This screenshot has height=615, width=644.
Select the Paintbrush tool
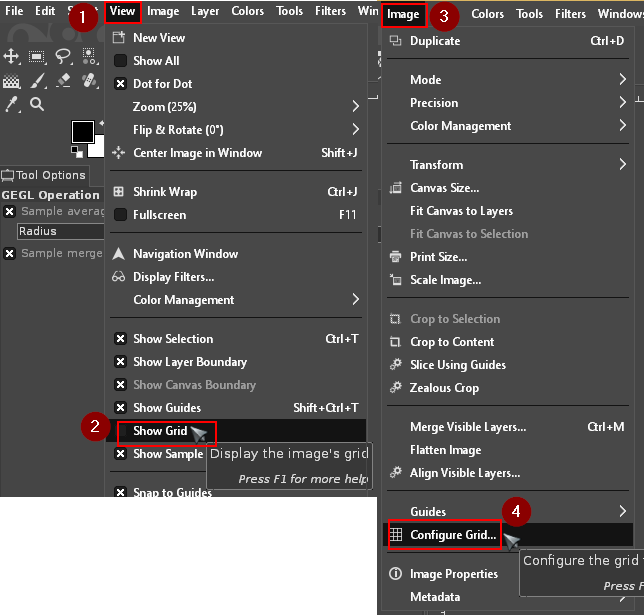click(x=38, y=81)
